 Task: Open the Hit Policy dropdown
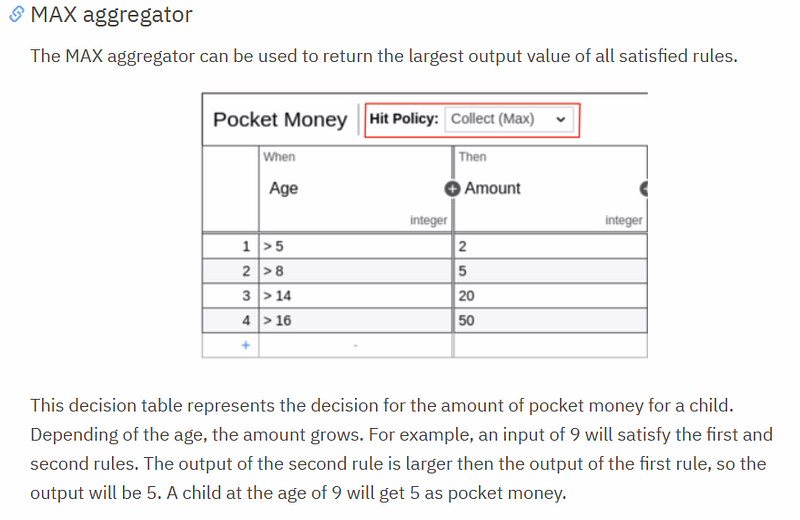coord(509,119)
